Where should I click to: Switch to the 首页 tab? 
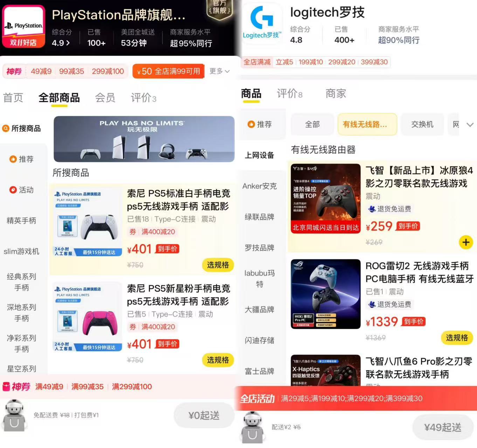click(13, 98)
